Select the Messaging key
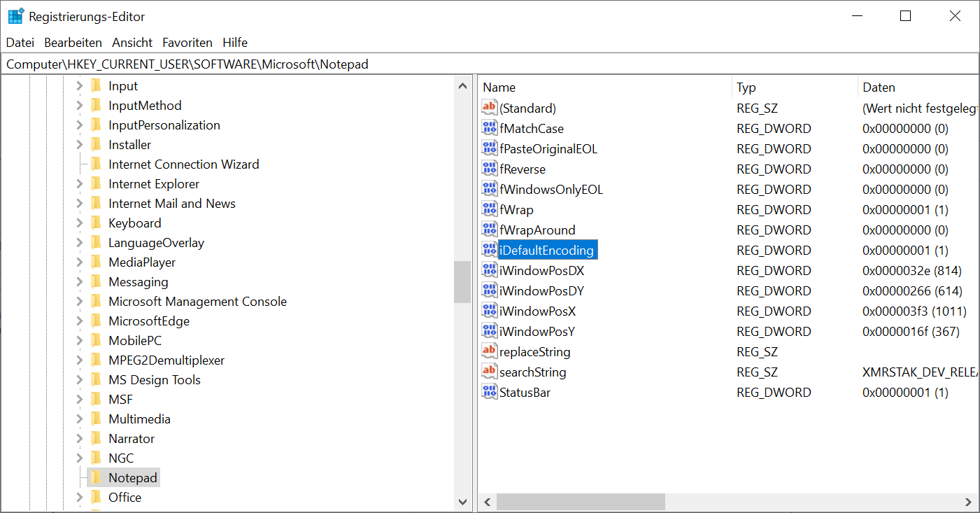Image resolution: width=980 pixels, height=513 pixels. tap(138, 282)
